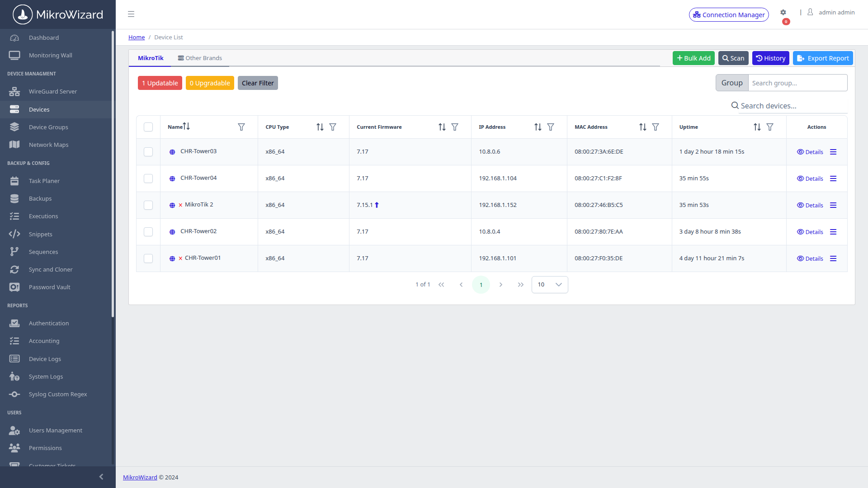Screen dimensions: 868x488
Task: Check the CHR-Tower02 row checkbox
Action: coord(148,232)
